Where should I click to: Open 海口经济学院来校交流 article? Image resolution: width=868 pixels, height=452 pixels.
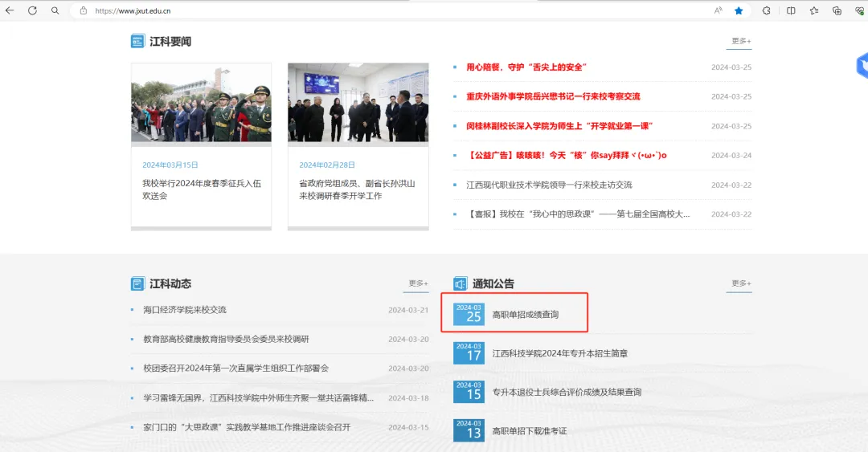tap(185, 310)
